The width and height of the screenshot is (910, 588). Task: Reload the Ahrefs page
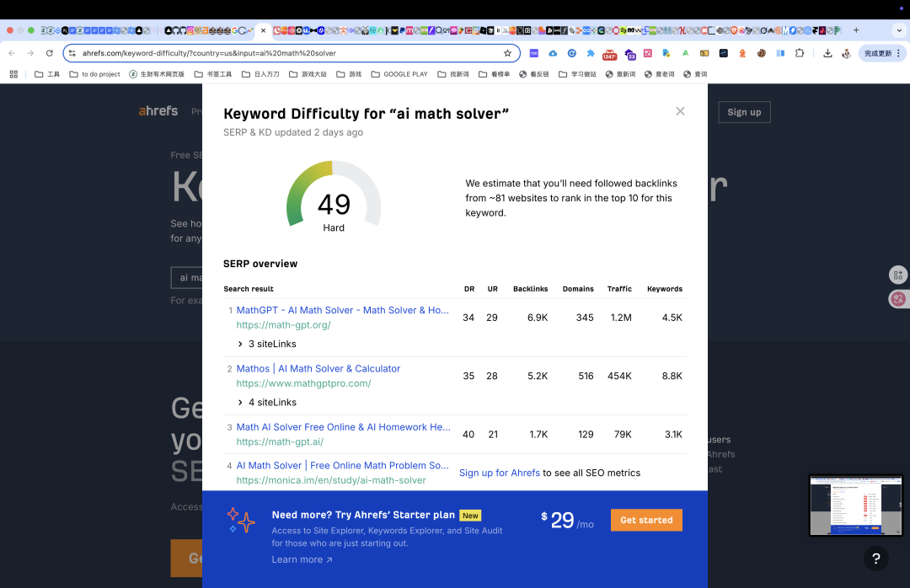coord(50,53)
